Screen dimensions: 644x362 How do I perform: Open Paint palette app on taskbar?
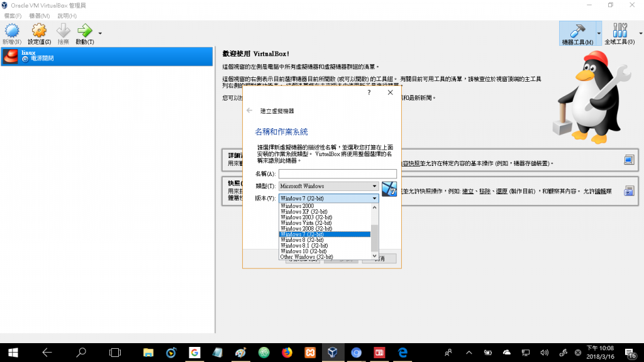tap(241, 353)
